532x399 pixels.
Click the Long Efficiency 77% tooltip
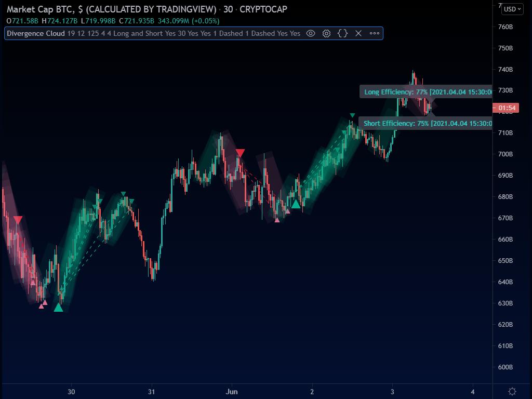point(416,91)
